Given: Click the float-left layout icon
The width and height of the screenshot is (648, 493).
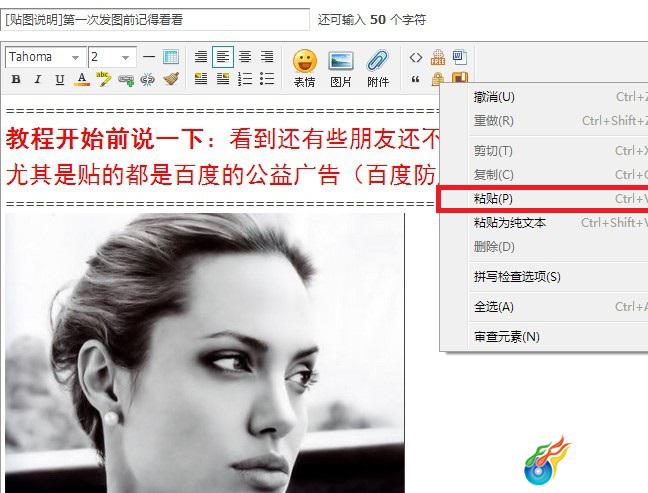Looking at the screenshot, I should pyautogui.click(x=201, y=79).
